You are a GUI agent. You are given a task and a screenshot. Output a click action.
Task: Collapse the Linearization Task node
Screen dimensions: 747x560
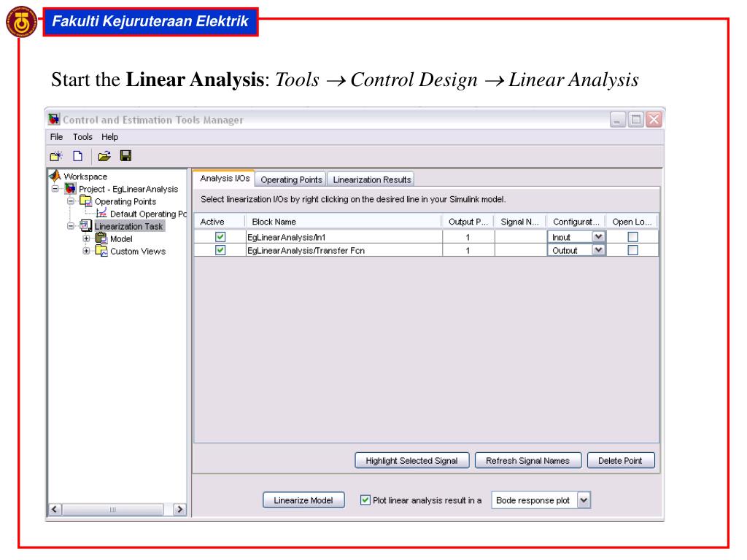tap(71, 226)
